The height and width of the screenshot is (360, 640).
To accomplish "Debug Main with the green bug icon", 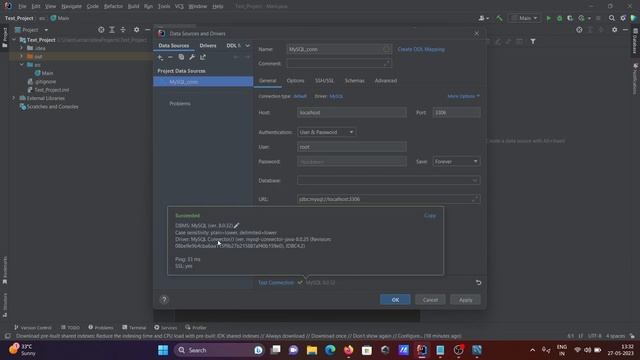I will pyautogui.click(x=560, y=18).
